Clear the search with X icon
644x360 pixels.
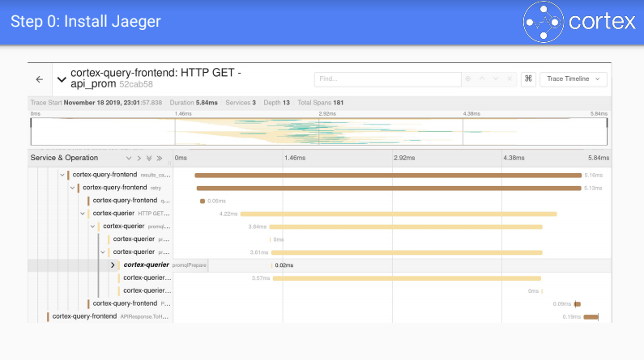tap(510, 78)
